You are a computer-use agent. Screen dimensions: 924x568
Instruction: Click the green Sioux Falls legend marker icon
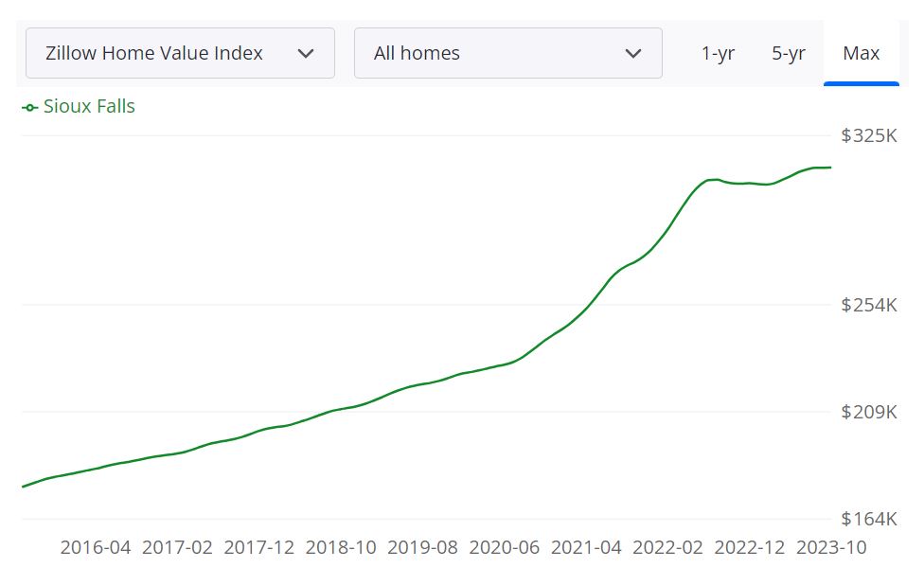[x=27, y=106]
